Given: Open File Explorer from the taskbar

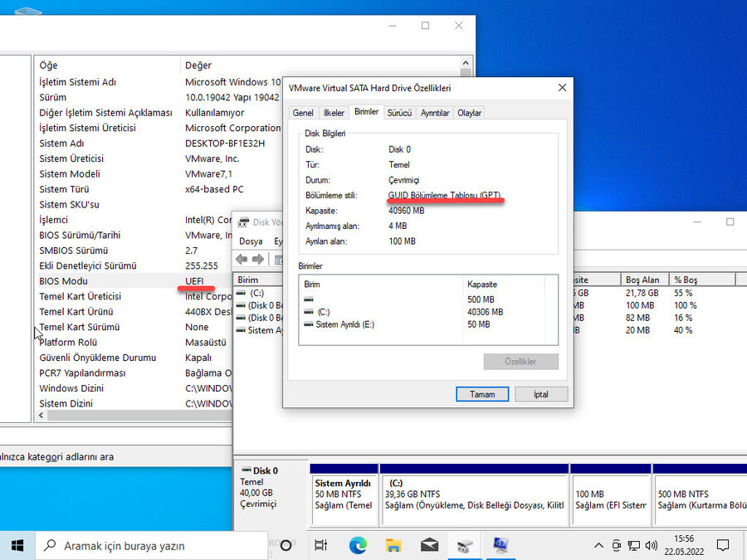Looking at the screenshot, I should click(393, 545).
